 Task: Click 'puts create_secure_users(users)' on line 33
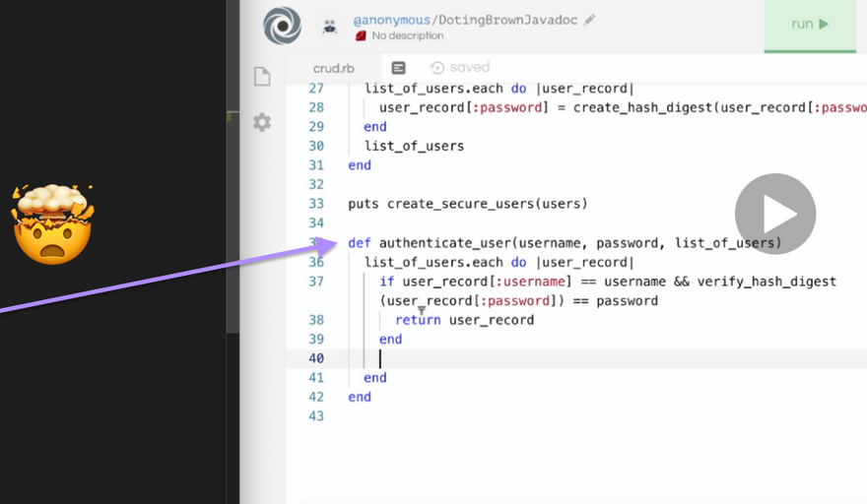click(x=467, y=204)
